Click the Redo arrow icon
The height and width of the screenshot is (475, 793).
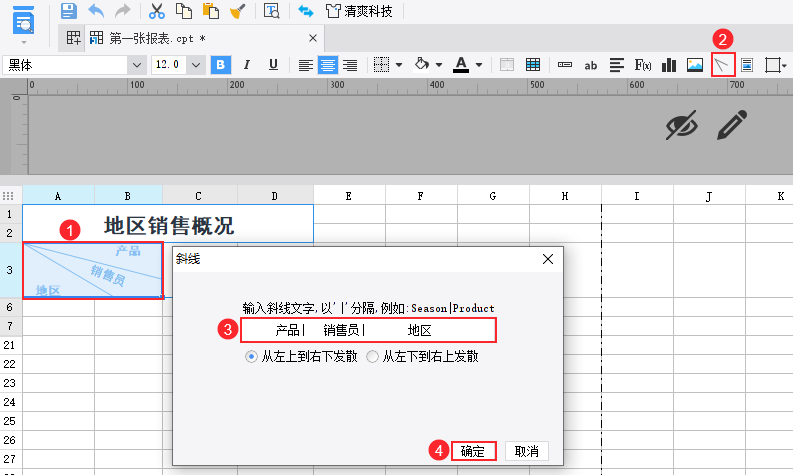click(x=122, y=11)
